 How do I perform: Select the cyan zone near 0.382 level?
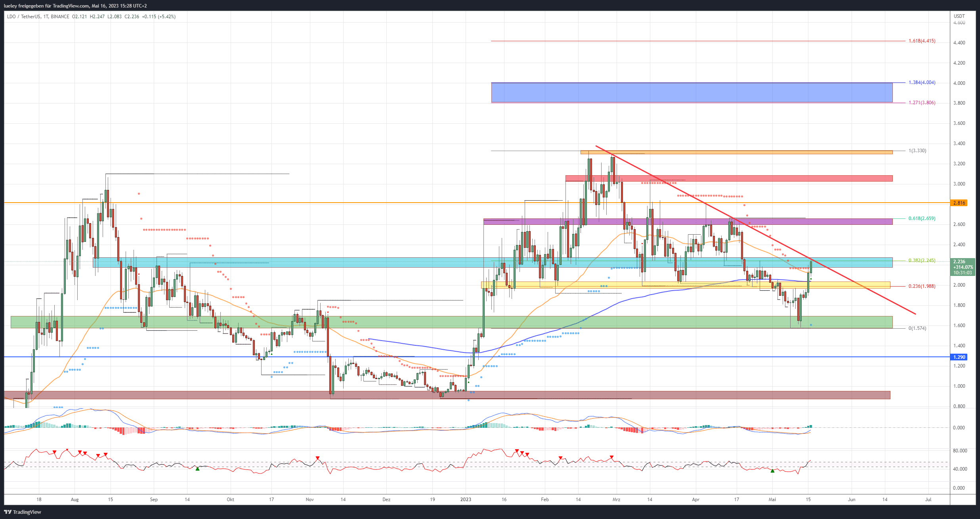(x=493, y=262)
